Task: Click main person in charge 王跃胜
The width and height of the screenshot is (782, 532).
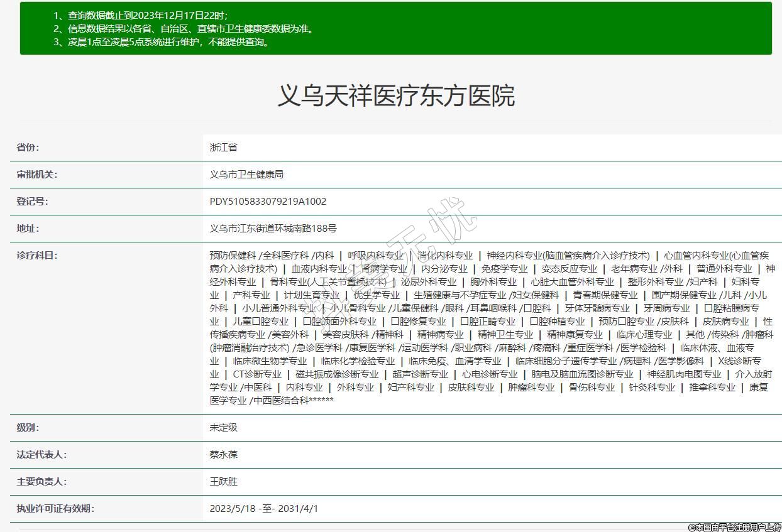Action: point(223,482)
